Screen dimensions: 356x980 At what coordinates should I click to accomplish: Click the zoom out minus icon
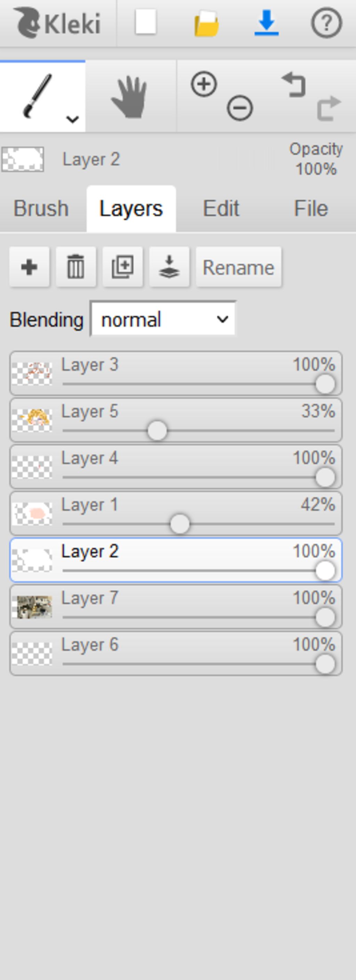[240, 108]
